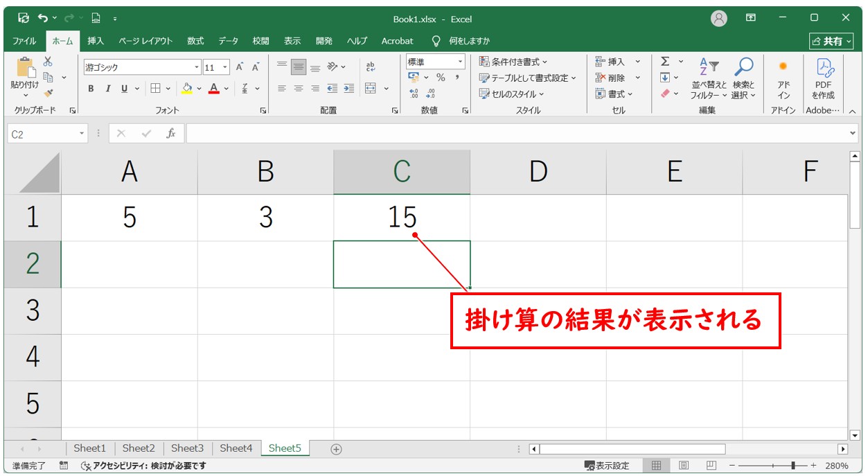Click the orientation text-angle icon
The width and height of the screenshot is (868, 476).
(x=333, y=67)
